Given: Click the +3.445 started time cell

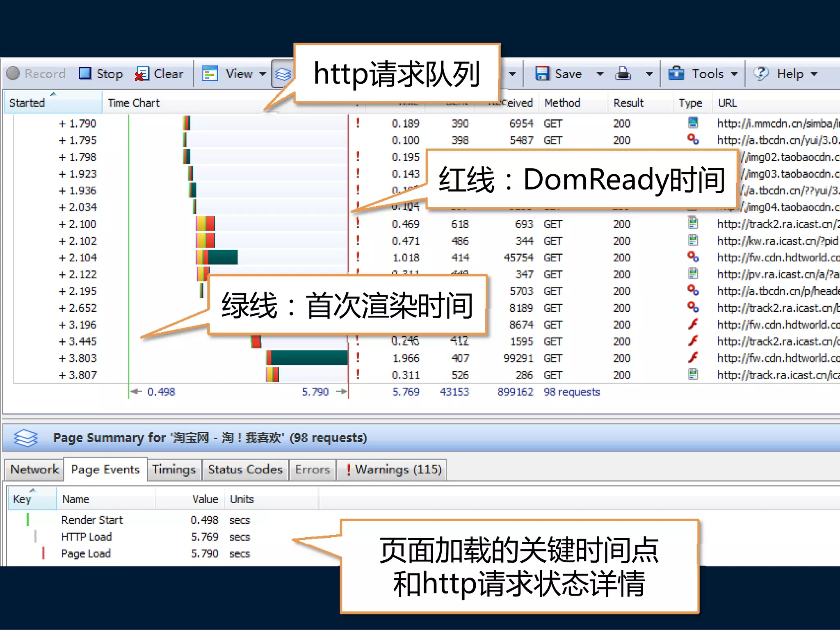Looking at the screenshot, I should (x=78, y=341).
